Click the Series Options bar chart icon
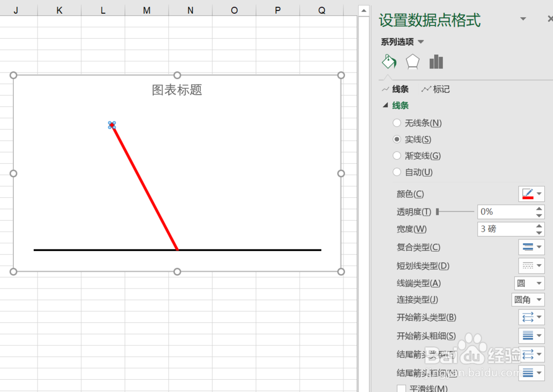Screen dimensions: 553x392 [x=436, y=61]
